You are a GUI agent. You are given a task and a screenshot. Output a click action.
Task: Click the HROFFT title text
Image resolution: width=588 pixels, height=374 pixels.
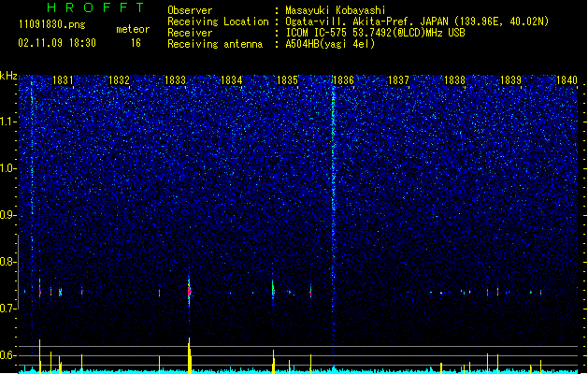95,7
